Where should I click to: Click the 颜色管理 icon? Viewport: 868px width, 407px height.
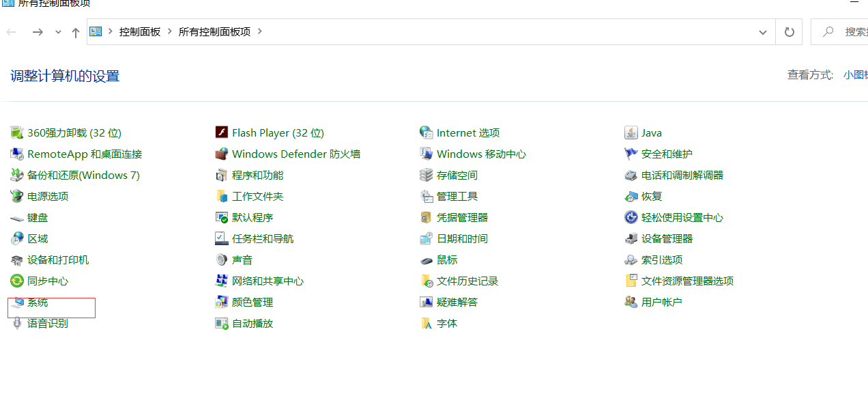coord(222,302)
